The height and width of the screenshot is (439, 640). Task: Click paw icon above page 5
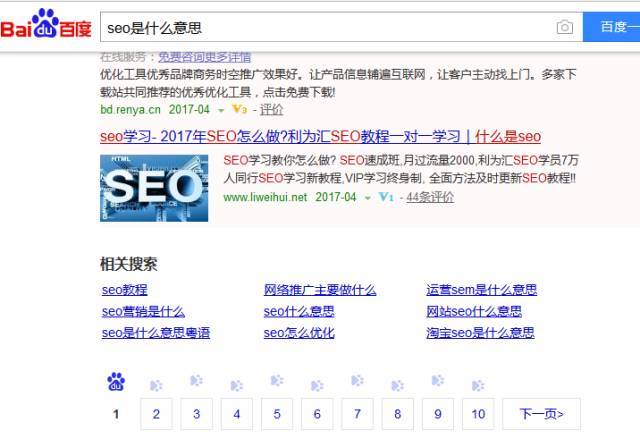point(277,380)
